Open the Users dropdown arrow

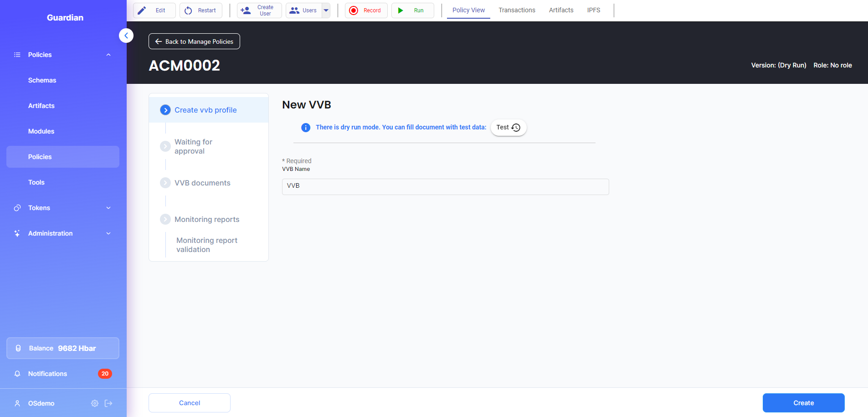tap(326, 10)
